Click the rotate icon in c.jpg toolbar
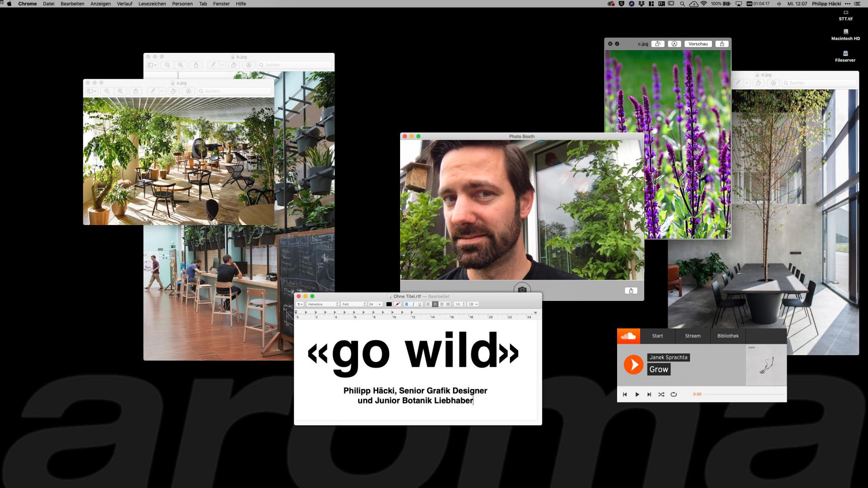The image size is (868, 488). click(658, 44)
